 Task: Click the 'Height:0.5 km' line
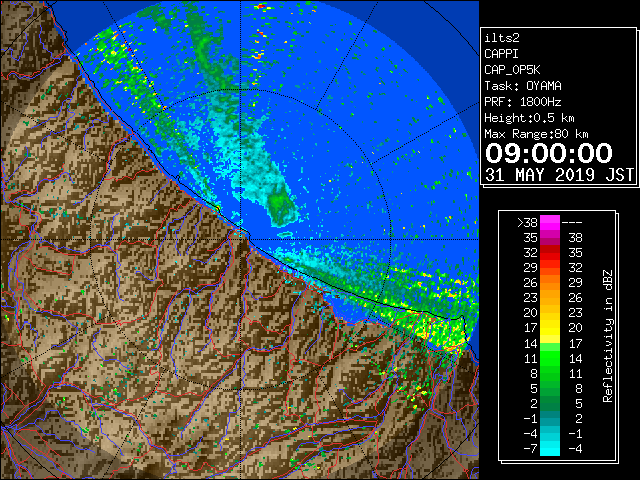529,118
